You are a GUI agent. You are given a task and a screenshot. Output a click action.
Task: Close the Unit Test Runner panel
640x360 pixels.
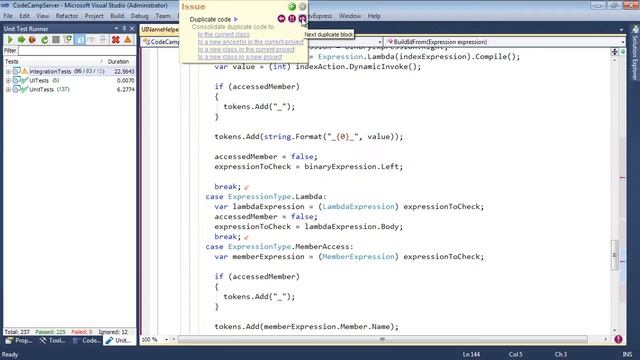(x=132, y=29)
